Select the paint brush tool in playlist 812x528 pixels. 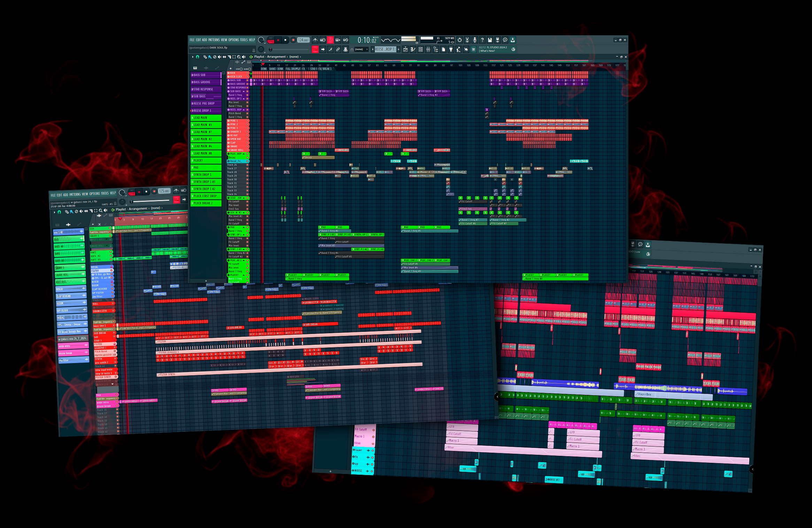point(210,57)
